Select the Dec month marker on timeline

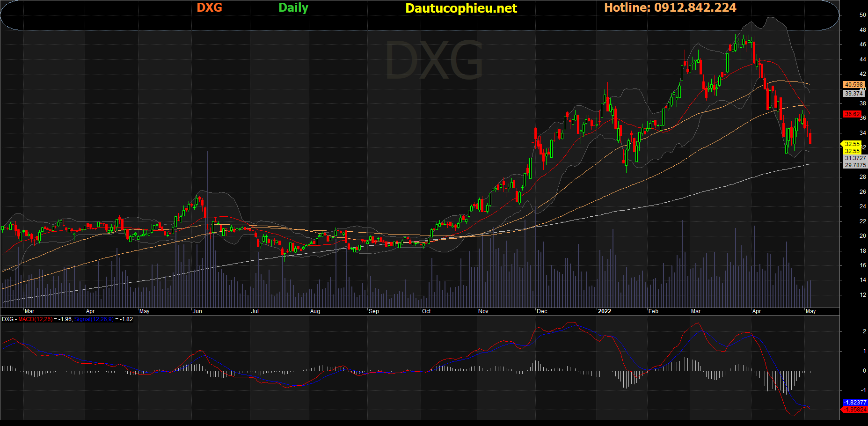(x=542, y=311)
